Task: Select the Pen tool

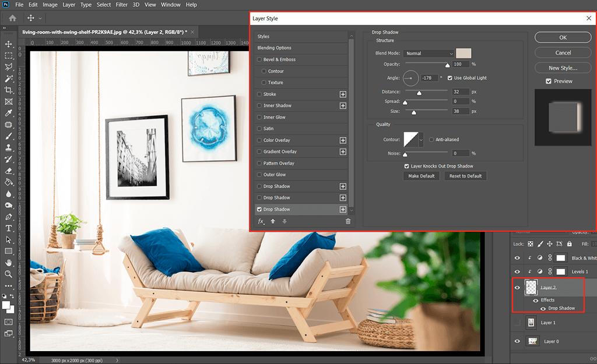Action: tap(8, 217)
